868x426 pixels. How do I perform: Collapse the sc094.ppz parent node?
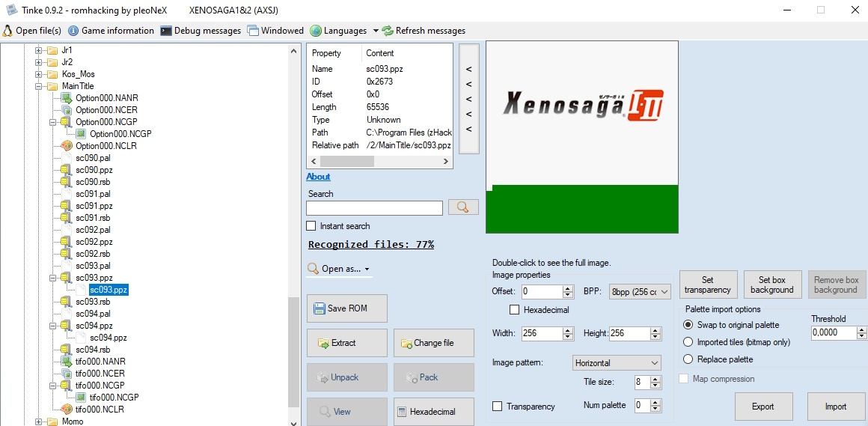[53, 326]
